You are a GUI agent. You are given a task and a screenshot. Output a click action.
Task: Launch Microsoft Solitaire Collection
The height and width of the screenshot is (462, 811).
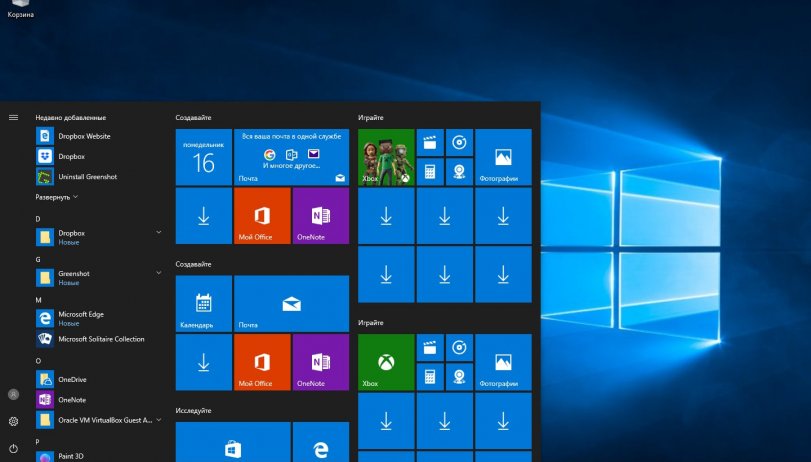pos(98,339)
